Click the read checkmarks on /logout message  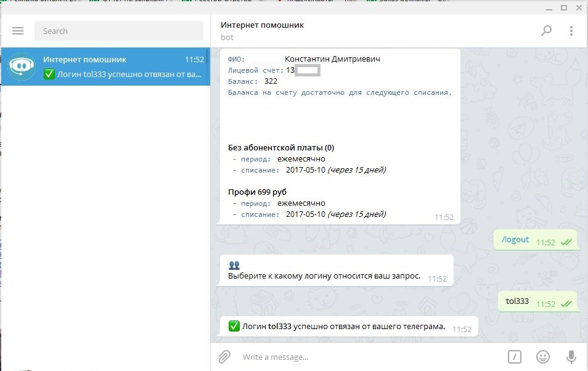click(x=566, y=242)
